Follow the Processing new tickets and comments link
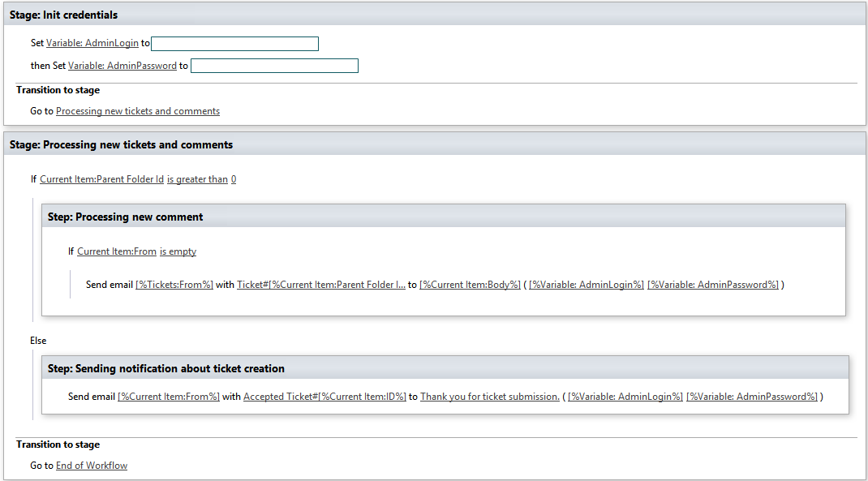The height and width of the screenshot is (481, 868). (x=138, y=110)
